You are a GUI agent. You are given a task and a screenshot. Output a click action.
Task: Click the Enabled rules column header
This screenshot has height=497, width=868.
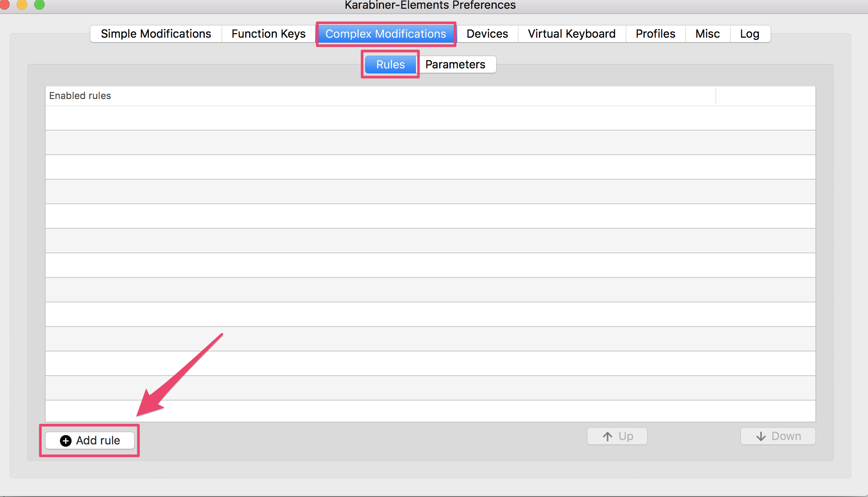(80, 96)
